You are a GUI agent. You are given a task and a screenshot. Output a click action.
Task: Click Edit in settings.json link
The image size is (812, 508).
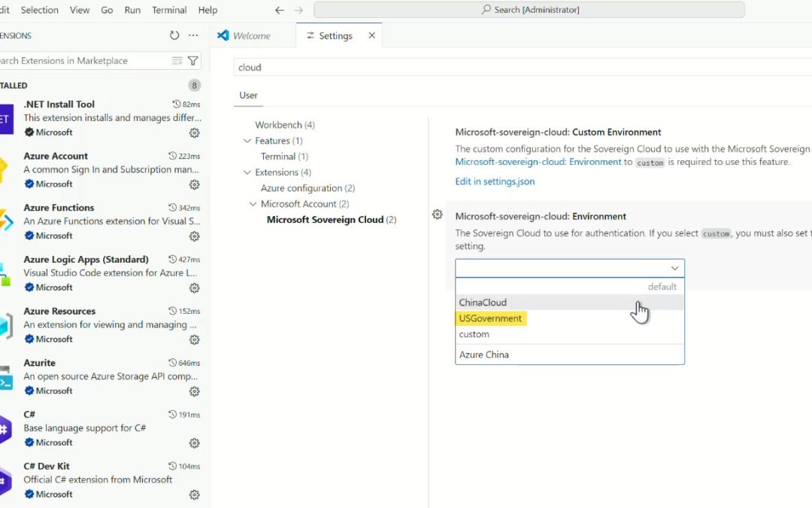click(495, 181)
